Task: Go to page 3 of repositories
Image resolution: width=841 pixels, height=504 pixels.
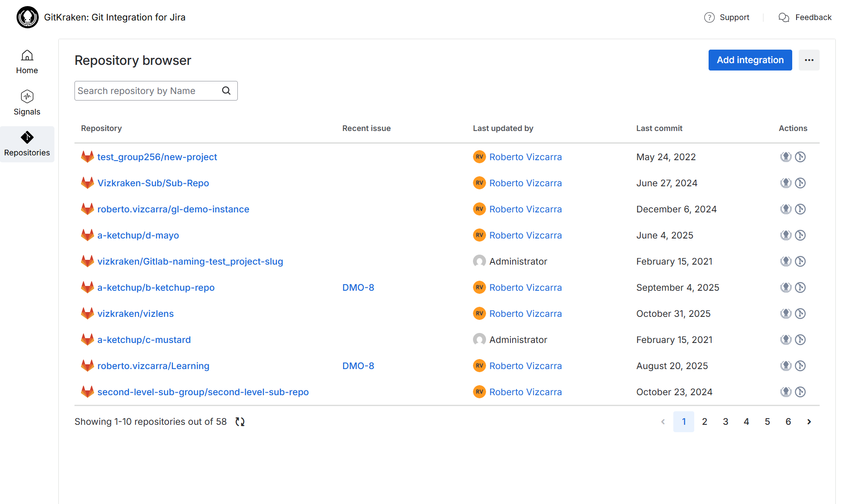Action: [726, 422]
